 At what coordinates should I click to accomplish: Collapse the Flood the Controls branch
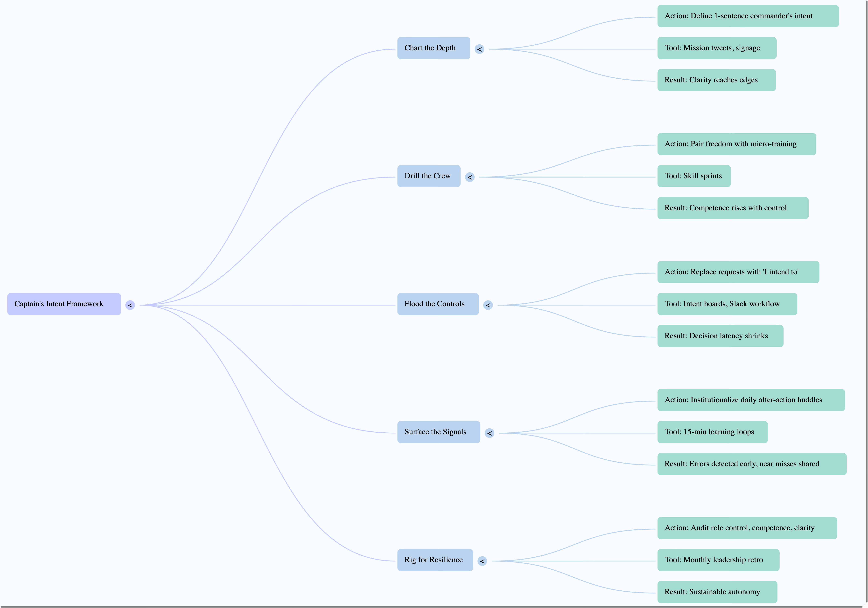click(x=488, y=305)
